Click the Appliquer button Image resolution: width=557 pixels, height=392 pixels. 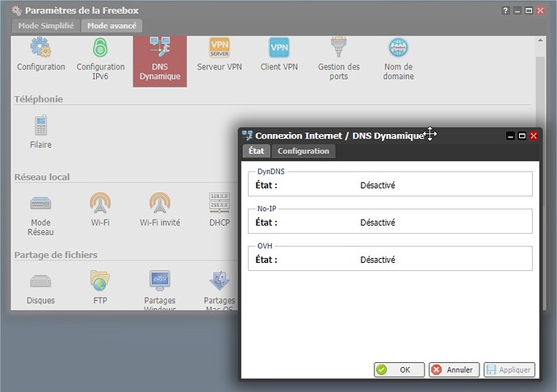(x=509, y=369)
